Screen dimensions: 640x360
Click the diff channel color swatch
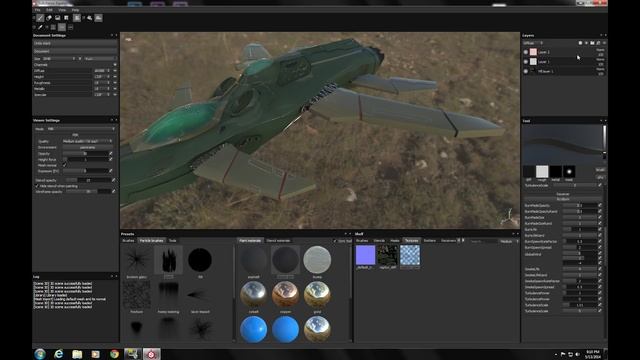[529, 171]
